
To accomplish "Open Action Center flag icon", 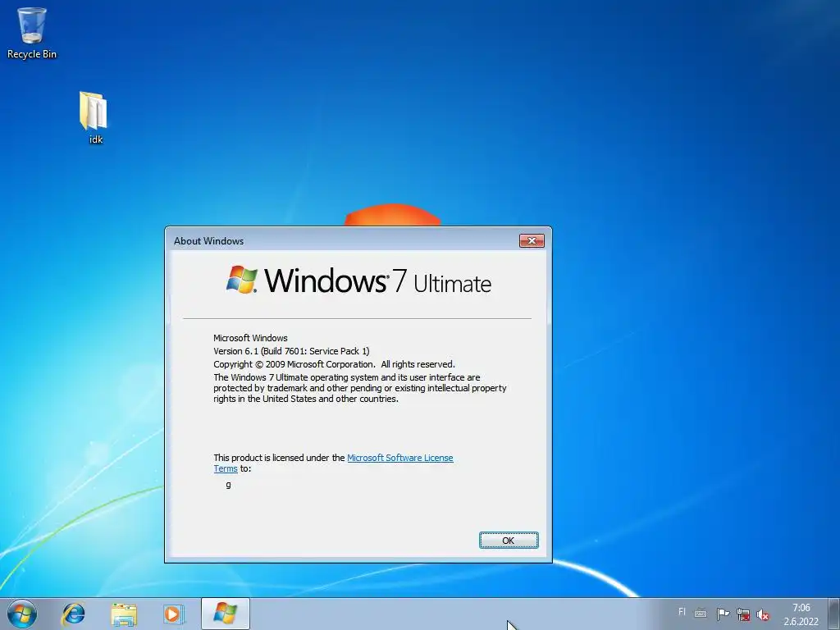I will point(723,614).
